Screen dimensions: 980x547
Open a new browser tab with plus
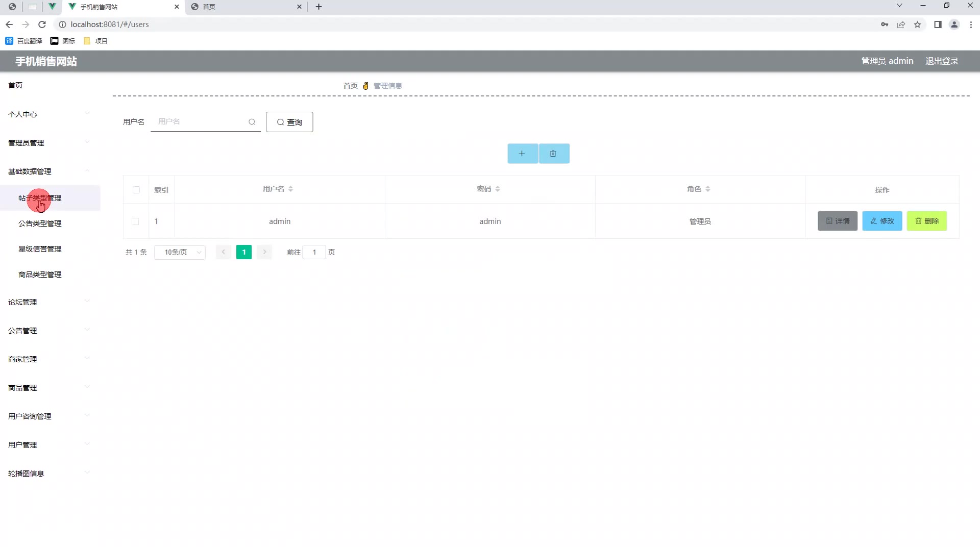(319, 7)
